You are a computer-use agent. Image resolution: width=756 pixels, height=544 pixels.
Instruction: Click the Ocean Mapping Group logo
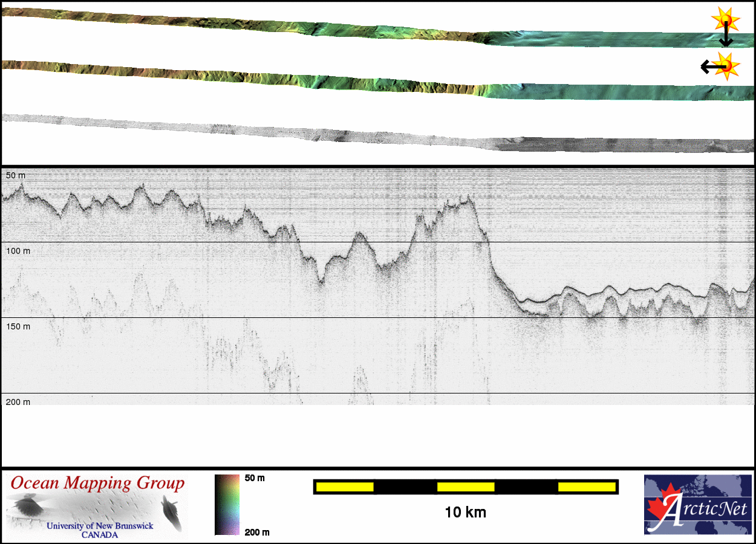click(97, 505)
